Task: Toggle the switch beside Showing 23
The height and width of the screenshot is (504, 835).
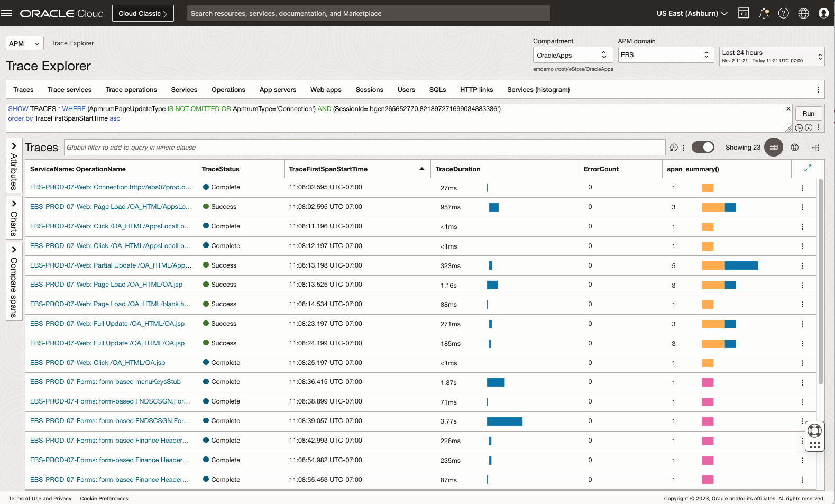Action: click(x=703, y=148)
